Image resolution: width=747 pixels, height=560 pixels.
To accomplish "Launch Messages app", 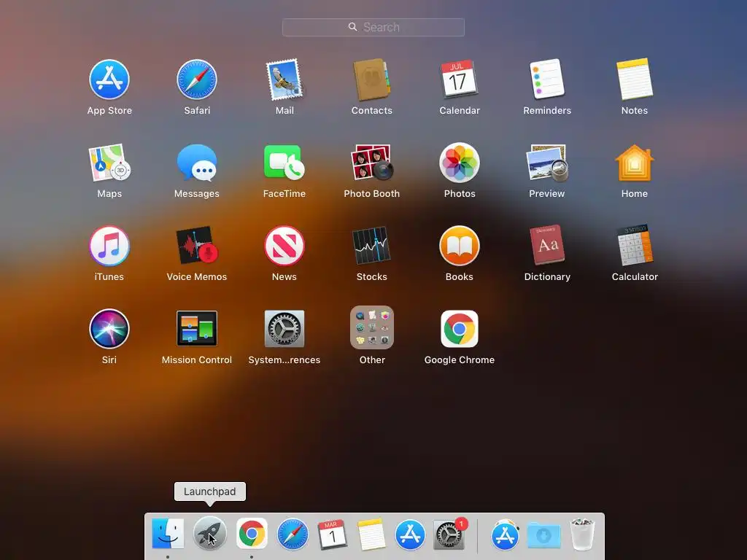I will coord(197,163).
